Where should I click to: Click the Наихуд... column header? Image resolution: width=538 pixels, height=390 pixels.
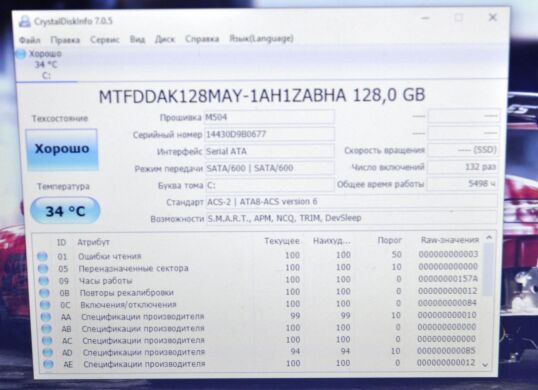tap(331, 241)
